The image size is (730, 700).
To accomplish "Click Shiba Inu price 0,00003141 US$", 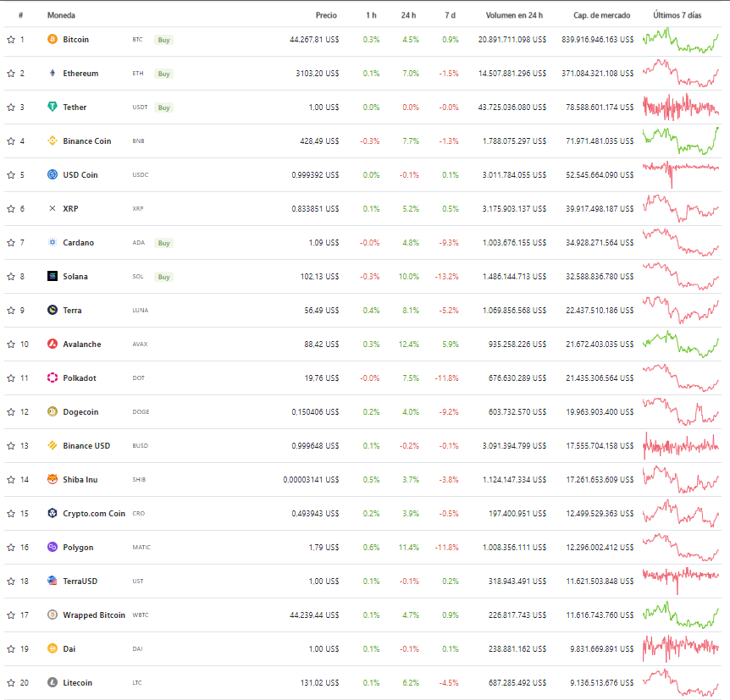I will [x=311, y=480].
